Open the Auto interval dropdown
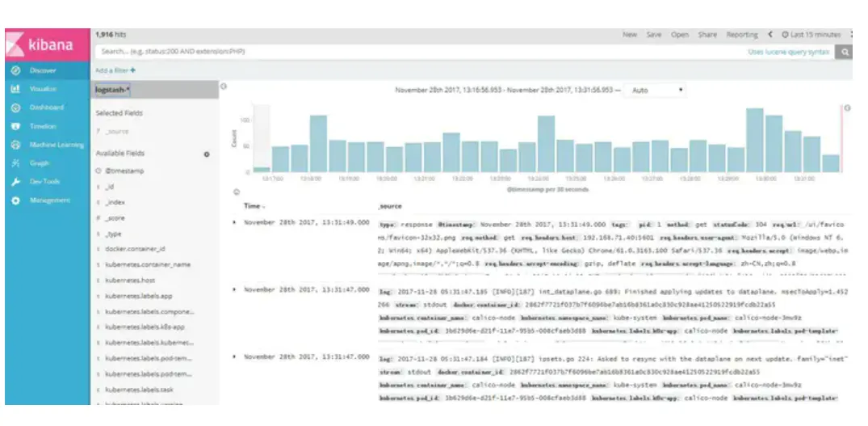Image resolution: width=868 pixels, height=426 pixels. [656, 90]
